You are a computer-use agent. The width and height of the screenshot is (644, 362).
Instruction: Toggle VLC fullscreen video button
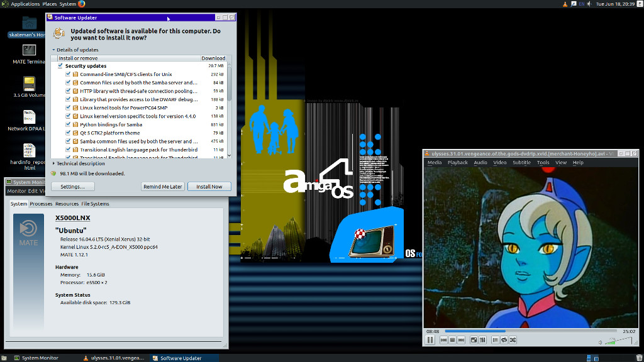474,340
